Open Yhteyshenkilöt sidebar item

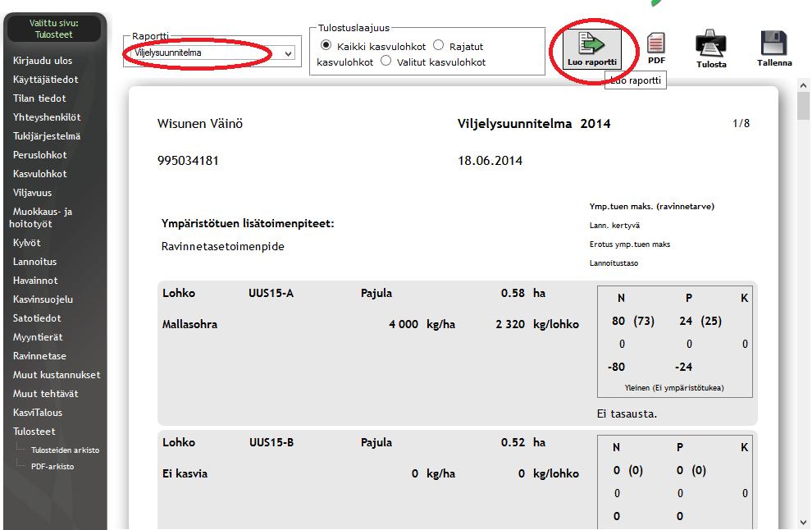(47, 117)
